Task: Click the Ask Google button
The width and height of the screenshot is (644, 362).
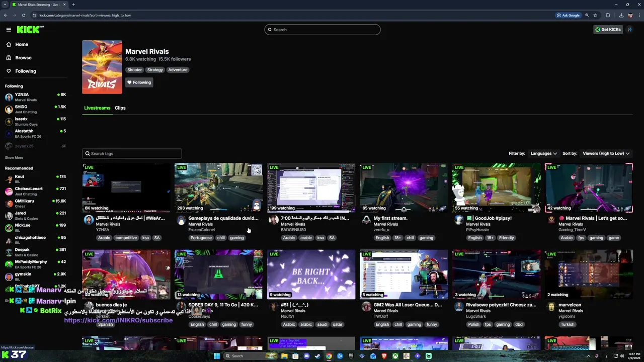Action: point(568,15)
